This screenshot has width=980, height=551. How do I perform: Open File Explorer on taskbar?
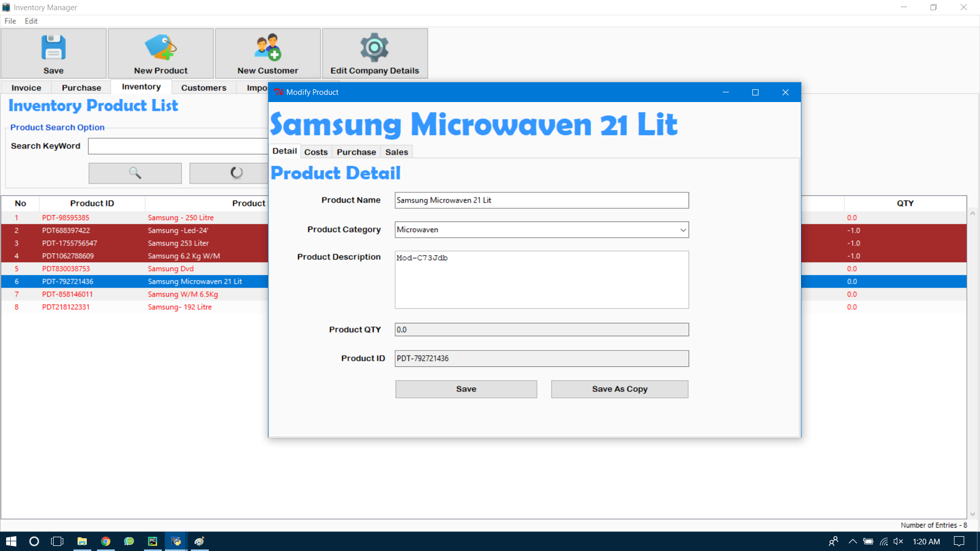pos(82,541)
